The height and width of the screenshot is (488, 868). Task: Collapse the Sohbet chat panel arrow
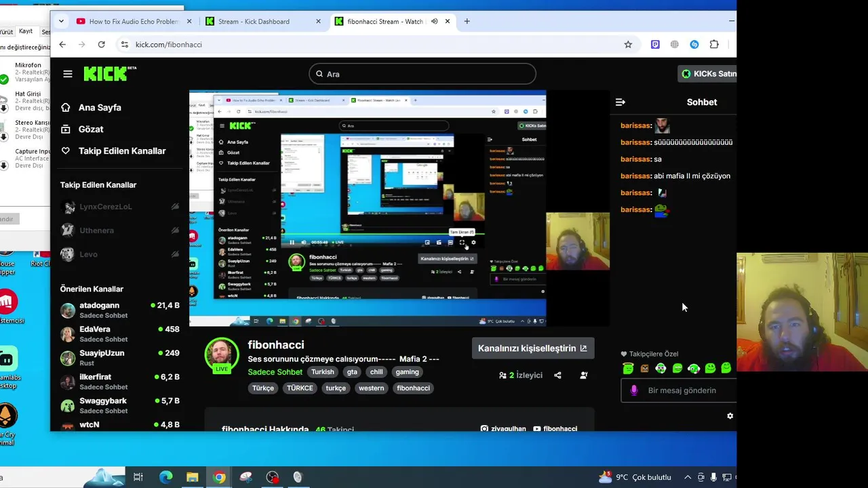(x=620, y=102)
